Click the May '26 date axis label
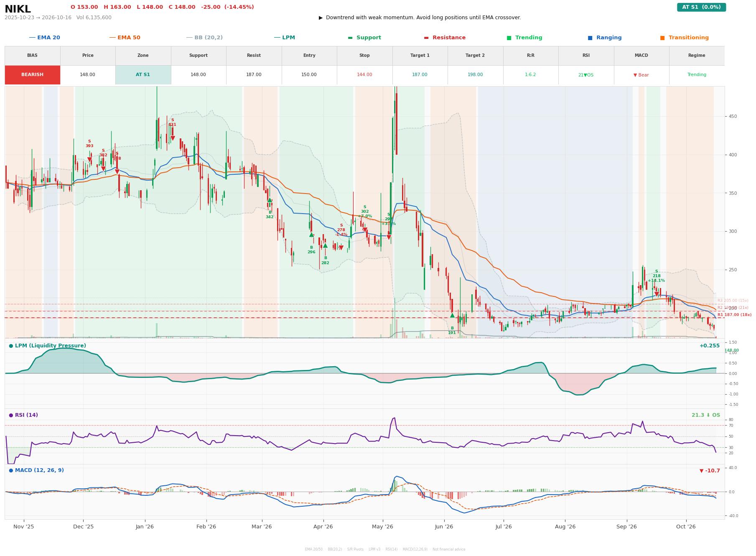The width and height of the screenshot is (756, 556). (x=382, y=527)
